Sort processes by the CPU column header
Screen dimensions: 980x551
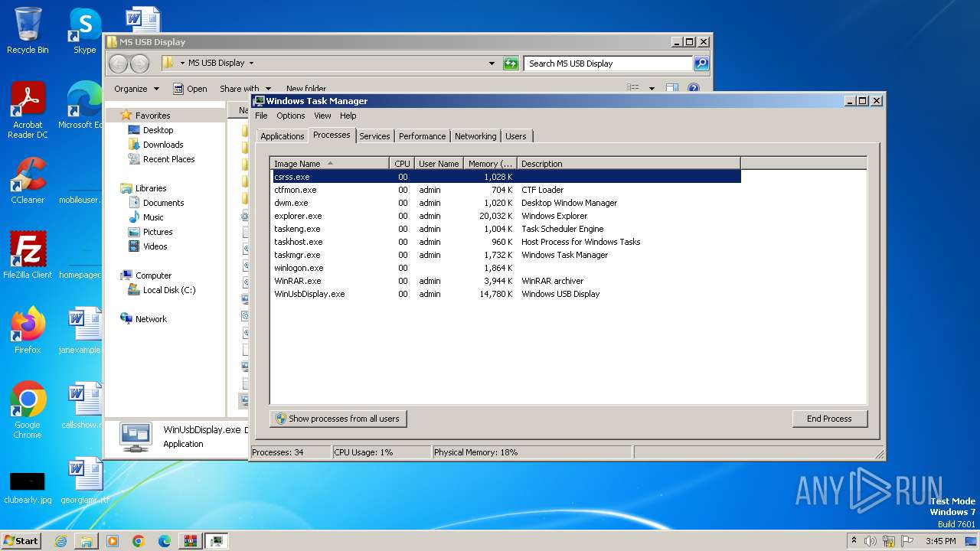pos(402,164)
